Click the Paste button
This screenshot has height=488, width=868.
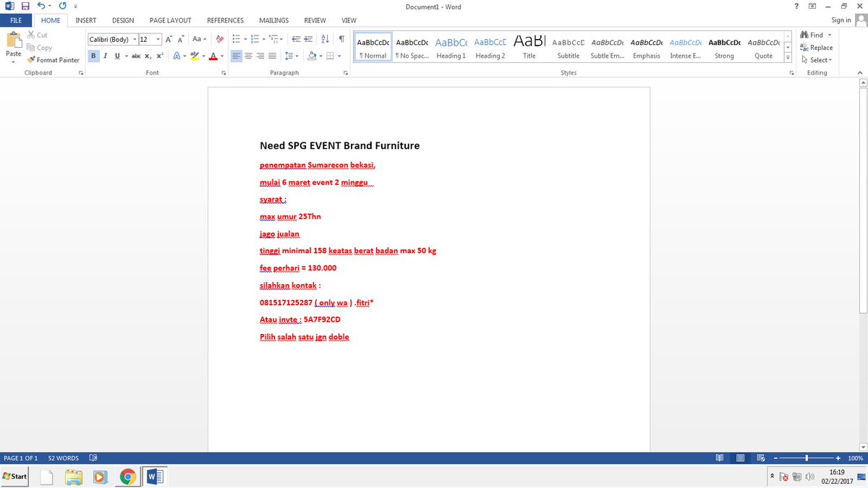pyautogui.click(x=13, y=47)
